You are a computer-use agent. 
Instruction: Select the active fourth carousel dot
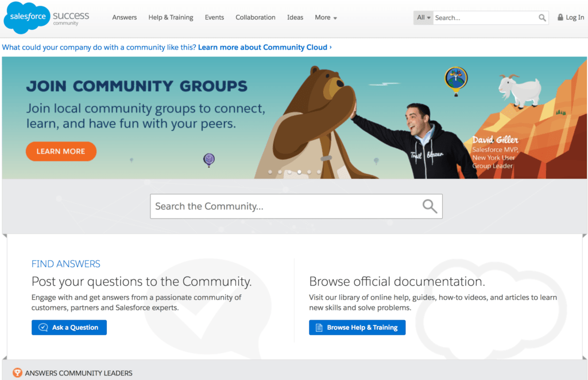(299, 172)
